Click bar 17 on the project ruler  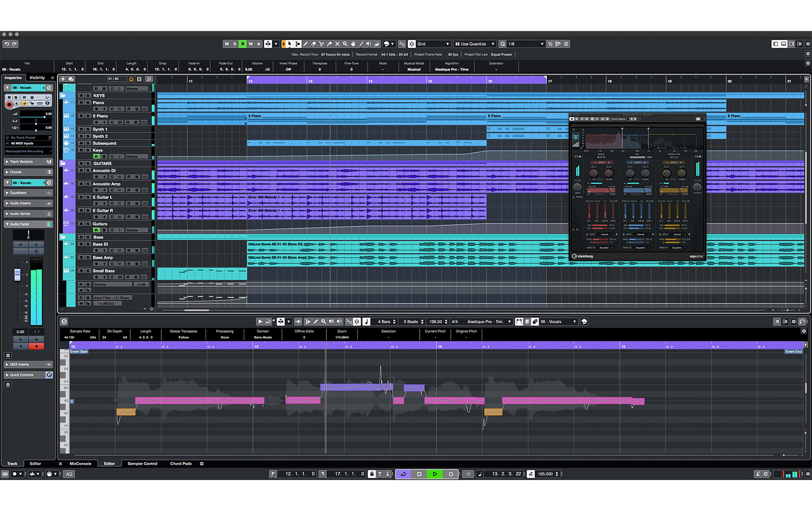(x=550, y=81)
